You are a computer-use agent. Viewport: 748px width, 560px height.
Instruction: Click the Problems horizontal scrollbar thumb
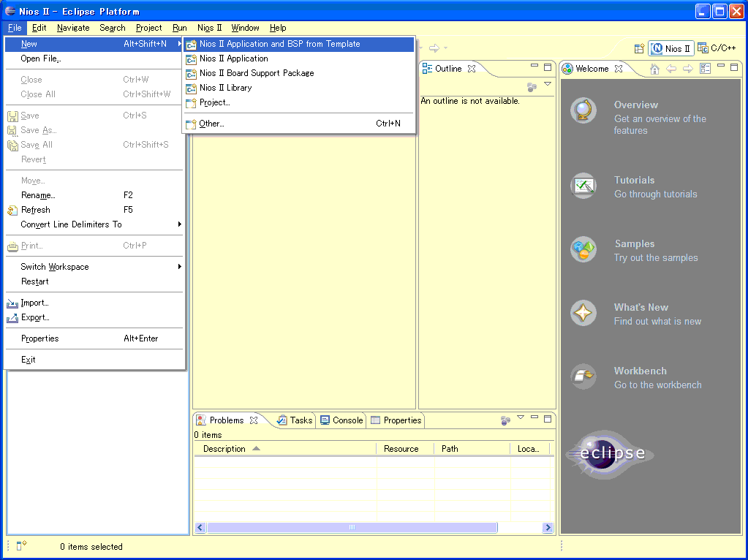[x=352, y=528]
